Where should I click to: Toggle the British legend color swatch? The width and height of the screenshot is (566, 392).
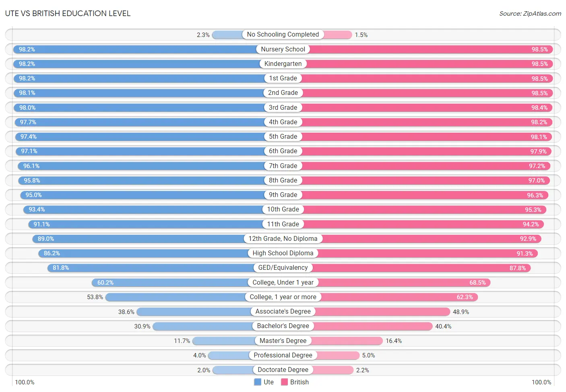tap(284, 382)
